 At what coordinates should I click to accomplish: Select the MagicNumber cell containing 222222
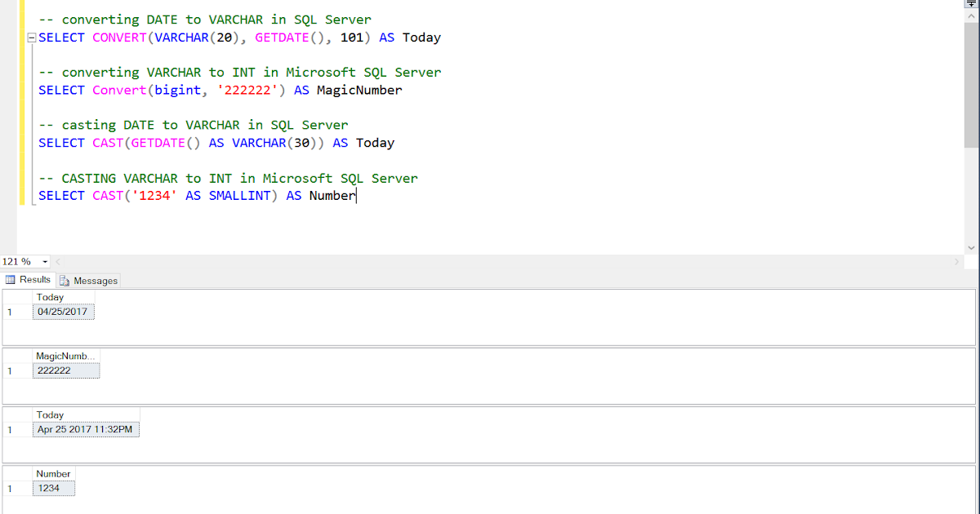[x=66, y=370]
